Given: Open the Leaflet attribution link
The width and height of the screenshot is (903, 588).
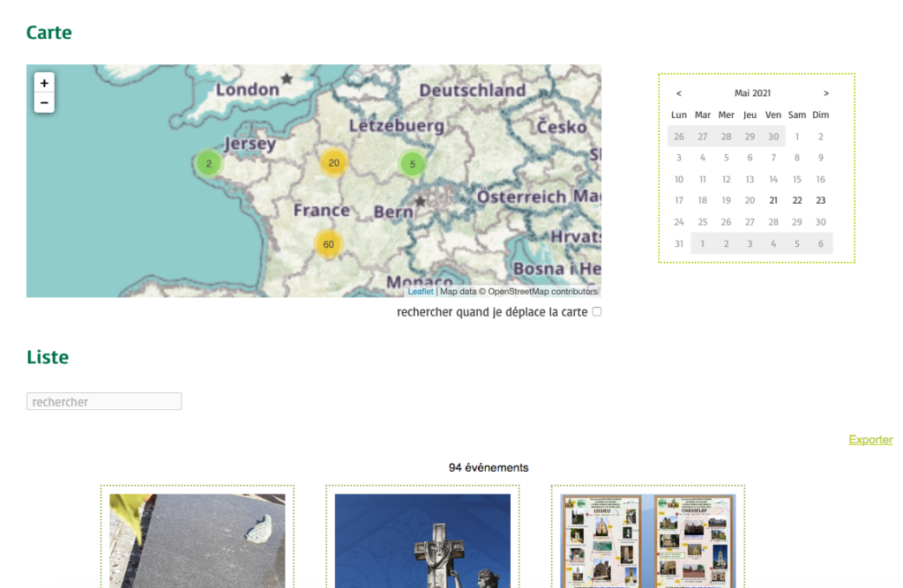Looking at the screenshot, I should click(420, 292).
